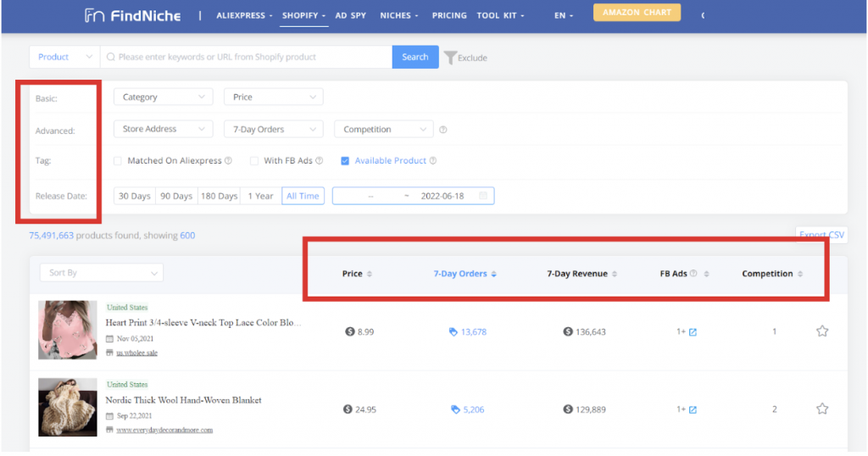Open the Category dropdown
The width and height of the screenshot is (868, 456).
(164, 97)
